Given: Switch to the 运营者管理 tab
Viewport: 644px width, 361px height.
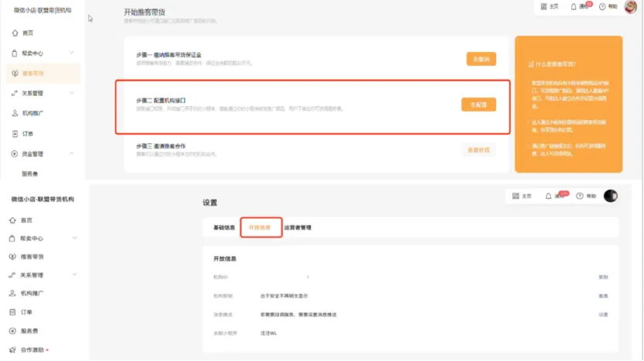Looking at the screenshot, I should coord(298,228).
